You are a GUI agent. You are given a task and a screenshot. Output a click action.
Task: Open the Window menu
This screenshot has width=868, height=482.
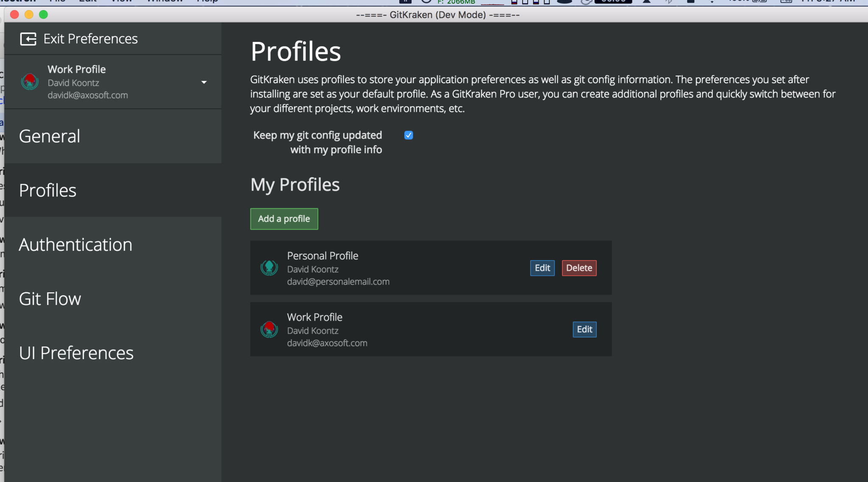[164, 1]
